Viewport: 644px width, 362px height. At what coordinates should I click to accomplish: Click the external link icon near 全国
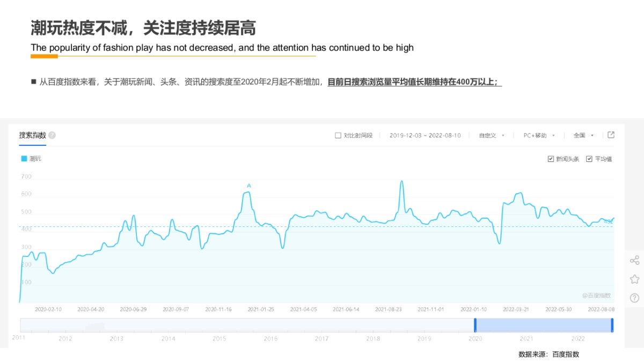click(x=611, y=135)
